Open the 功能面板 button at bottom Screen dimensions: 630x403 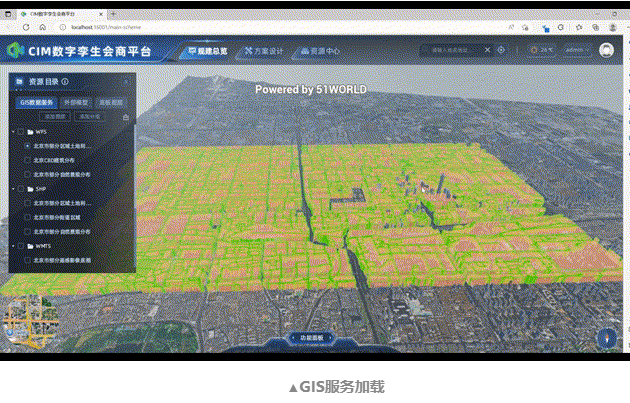click(x=313, y=339)
